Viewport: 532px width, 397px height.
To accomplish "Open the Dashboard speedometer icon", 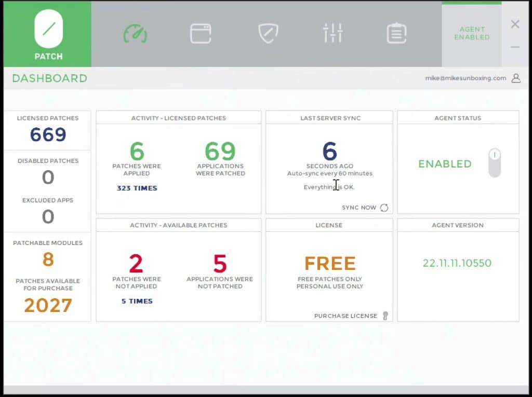I will [135, 34].
